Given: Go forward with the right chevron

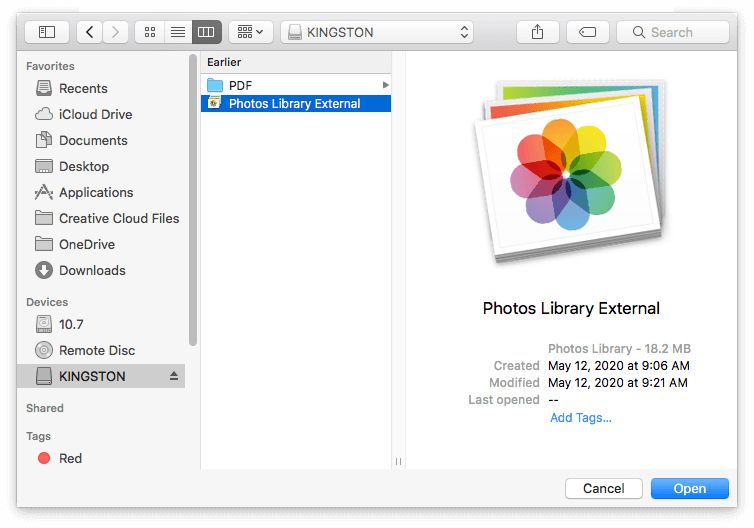Looking at the screenshot, I should 115,32.
